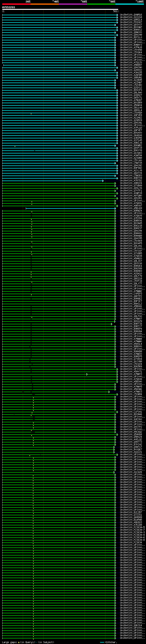The width and height of the screenshot is (146, 644).
Task: Click the UniRef100_B9R709 label
Action: point(131,178)
